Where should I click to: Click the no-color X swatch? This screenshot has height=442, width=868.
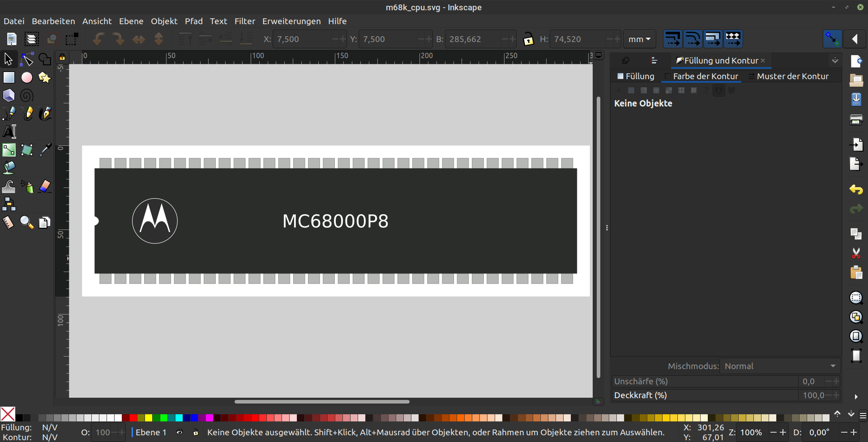(8, 414)
